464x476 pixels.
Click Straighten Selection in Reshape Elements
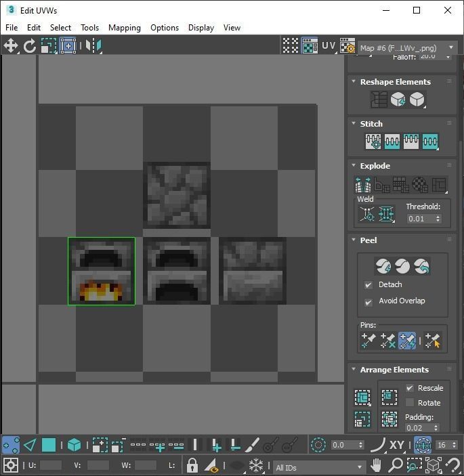click(x=379, y=100)
